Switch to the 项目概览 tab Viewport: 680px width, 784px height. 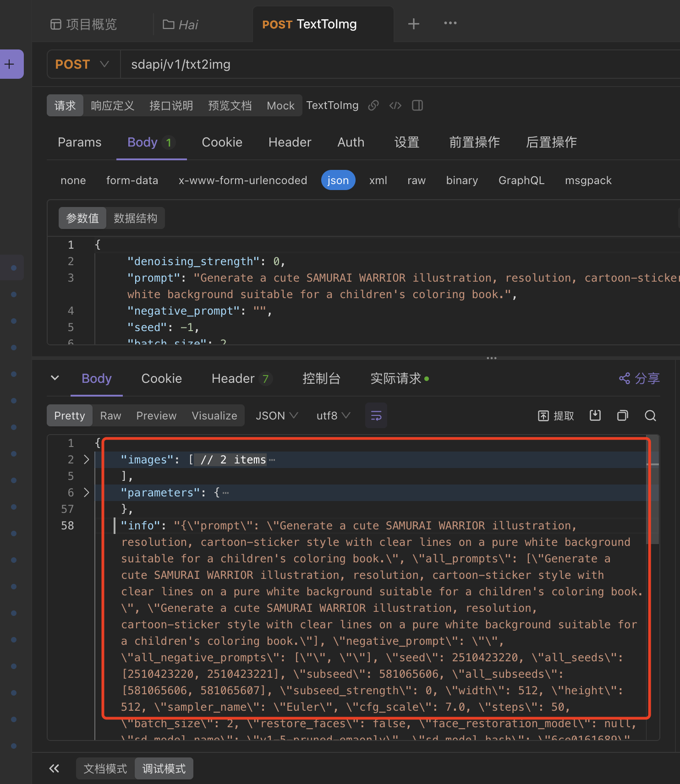tap(84, 24)
